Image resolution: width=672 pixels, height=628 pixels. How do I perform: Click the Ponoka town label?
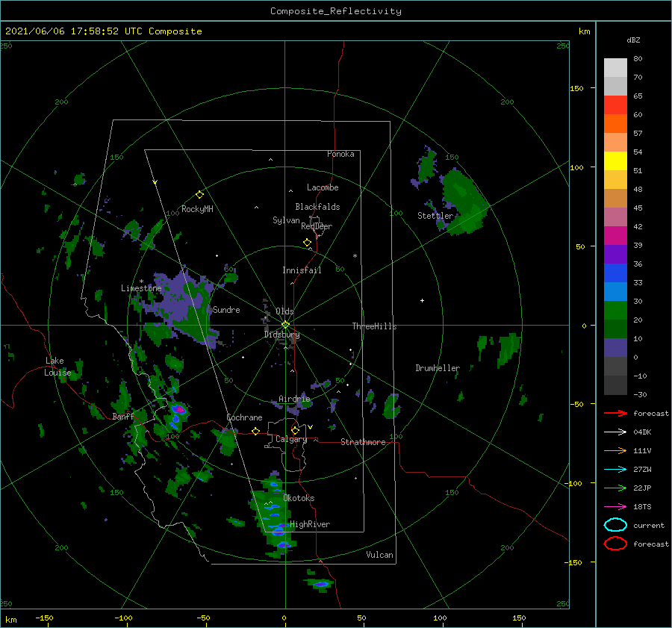[x=340, y=154]
